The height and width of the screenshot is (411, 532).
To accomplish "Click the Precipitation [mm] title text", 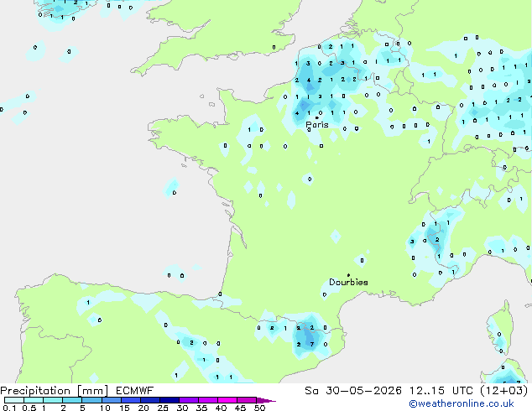I will 55,391.
